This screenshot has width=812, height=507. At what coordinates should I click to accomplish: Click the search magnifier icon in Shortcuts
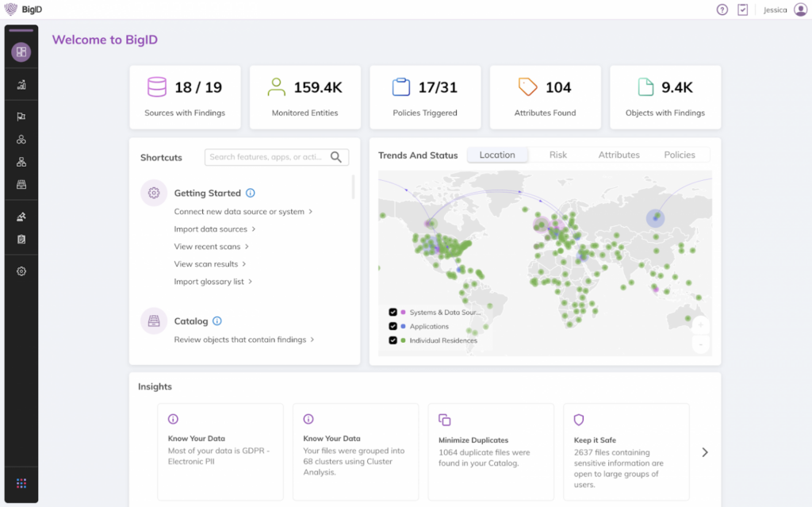click(336, 157)
